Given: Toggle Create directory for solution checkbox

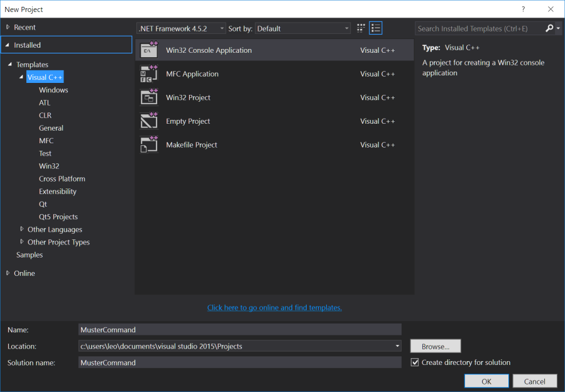Looking at the screenshot, I should click(x=415, y=362).
